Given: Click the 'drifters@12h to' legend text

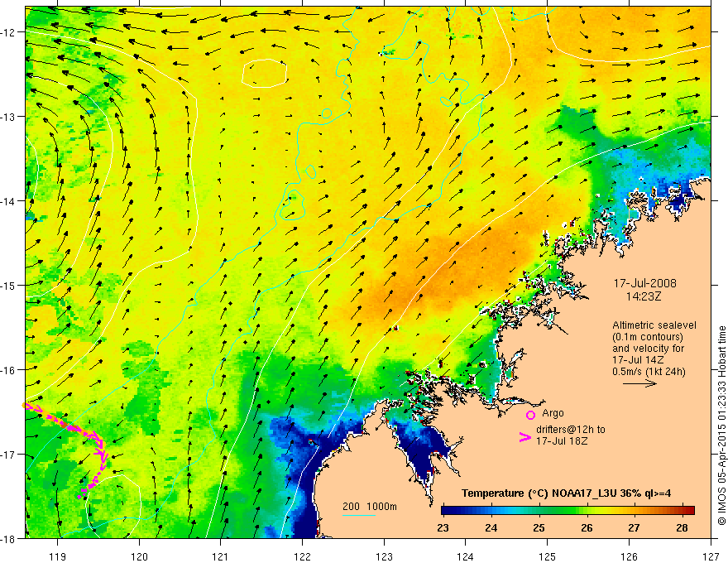Looking at the screenshot, I should pyautogui.click(x=571, y=430).
